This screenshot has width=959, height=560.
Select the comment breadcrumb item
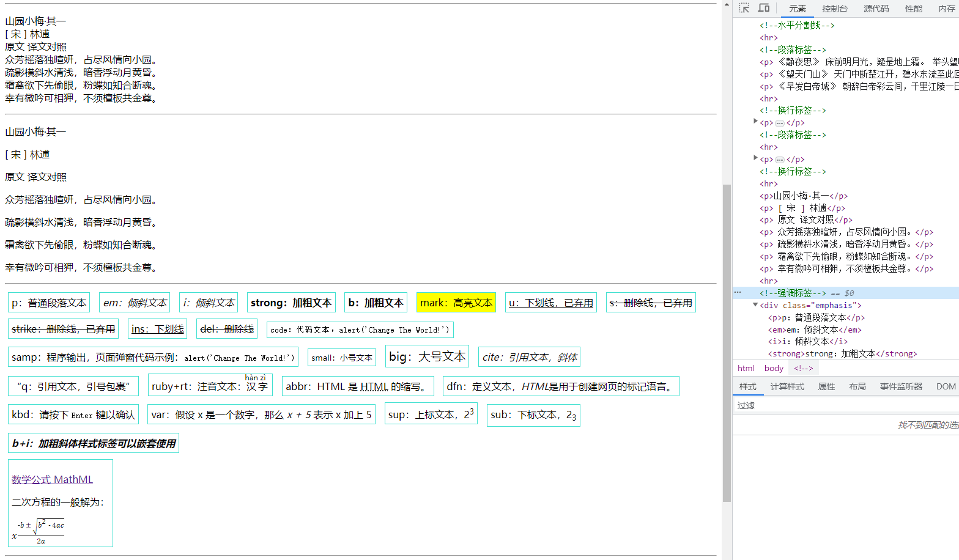[803, 368]
